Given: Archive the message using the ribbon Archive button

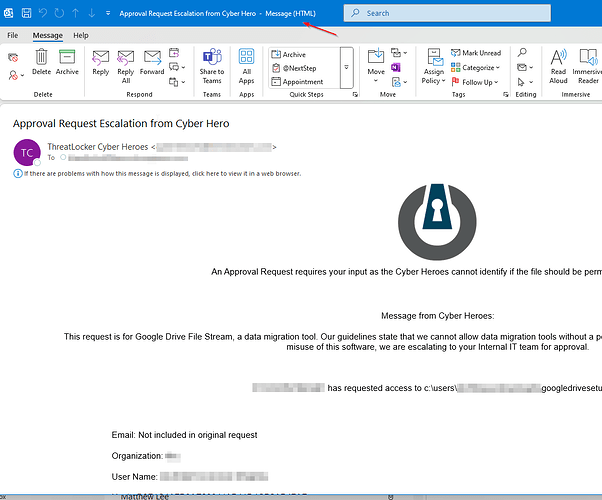Looking at the screenshot, I should tap(67, 62).
